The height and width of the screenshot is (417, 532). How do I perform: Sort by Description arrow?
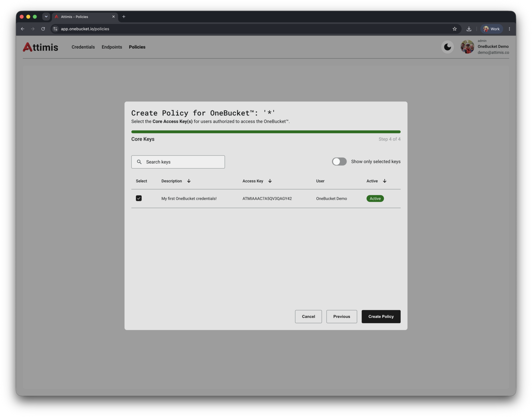click(x=189, y=181)
